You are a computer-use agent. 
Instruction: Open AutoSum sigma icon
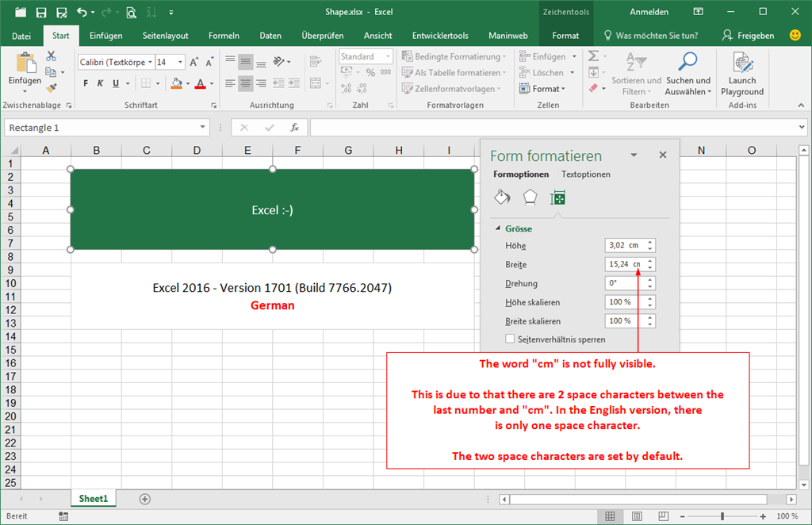(x=593, y=56)
